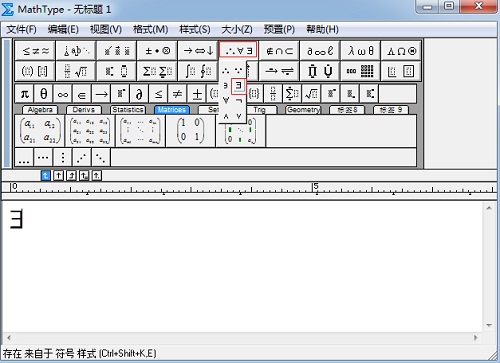Insert the such-that symbol (∍) from popup
500x363 pixels.
pos(226,86)
